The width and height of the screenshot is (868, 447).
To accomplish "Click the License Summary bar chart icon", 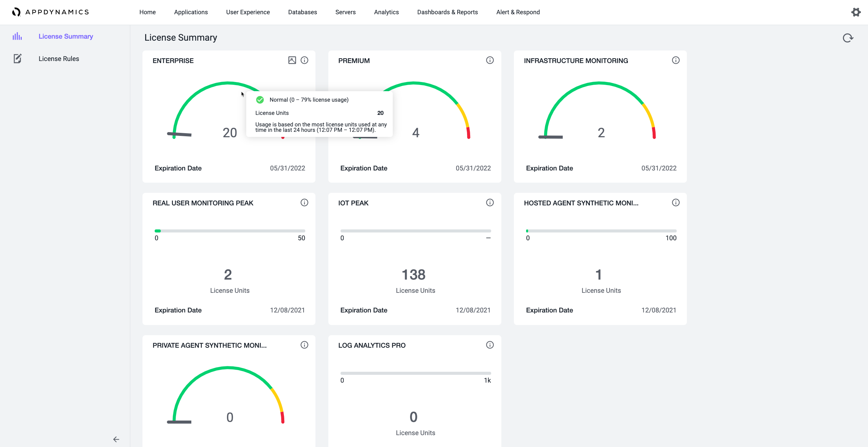I will 17,36.
